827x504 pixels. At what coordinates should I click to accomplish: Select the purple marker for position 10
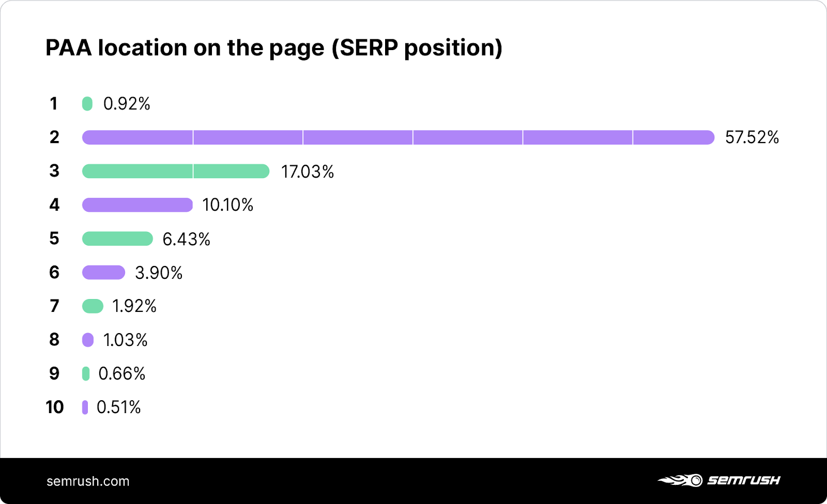click(85, 407)
